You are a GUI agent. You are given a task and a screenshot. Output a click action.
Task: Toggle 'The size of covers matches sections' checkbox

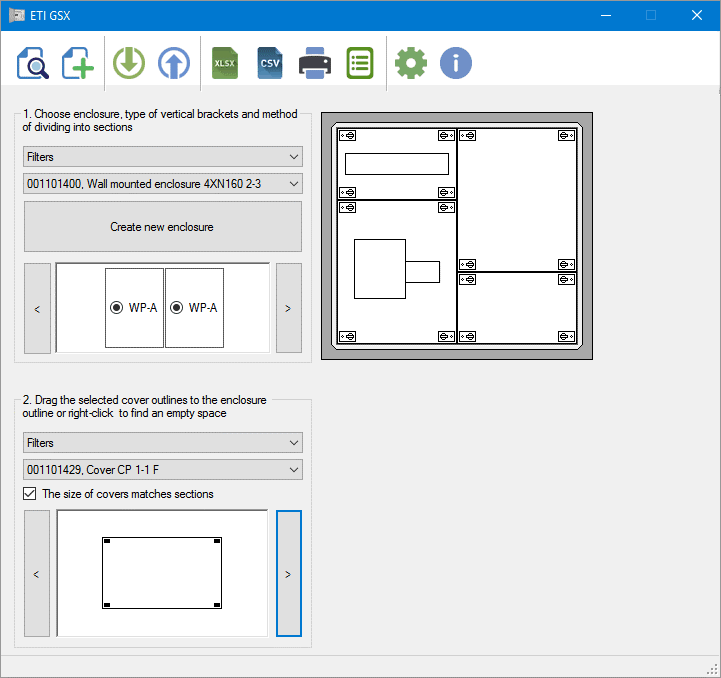(x=30, y=494)
